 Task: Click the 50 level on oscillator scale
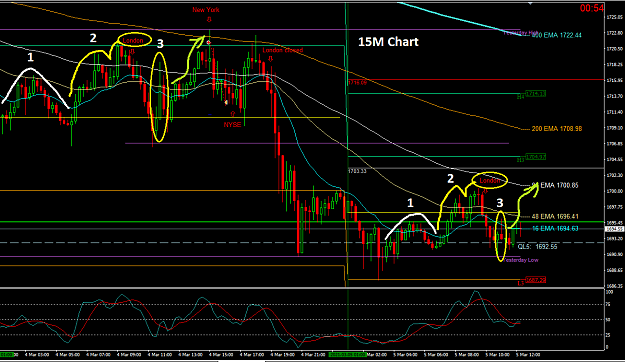click(609, 320)
